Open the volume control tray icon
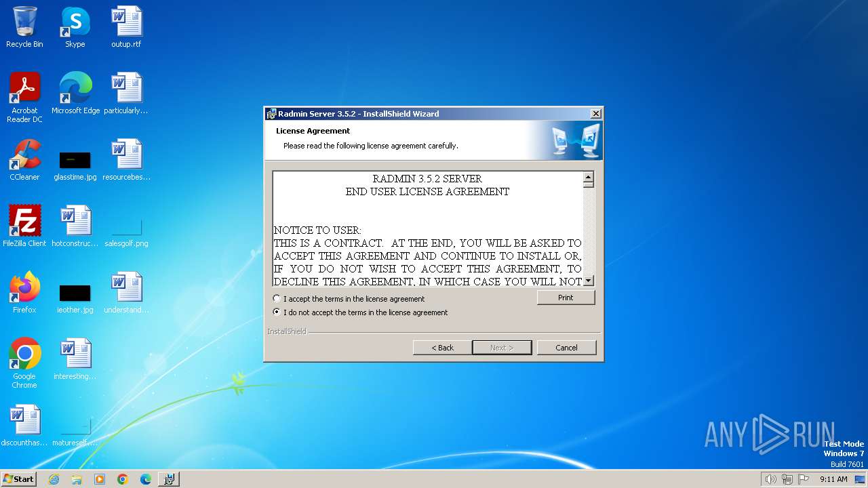868x488 pixels. 770,479
